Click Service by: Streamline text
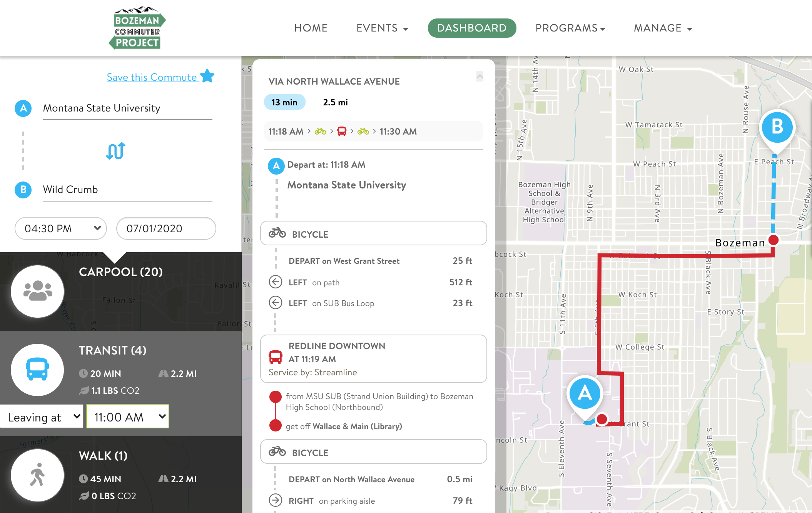 coord(312,372)
